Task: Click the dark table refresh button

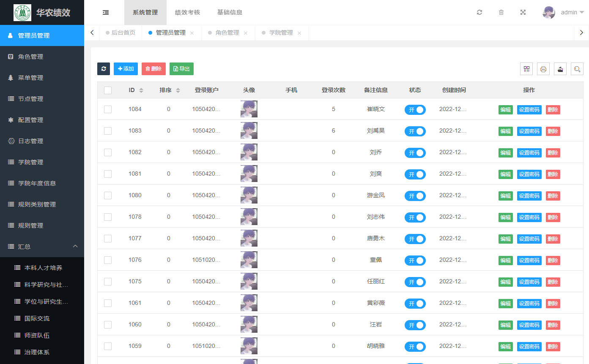Action: coord(104,69)
